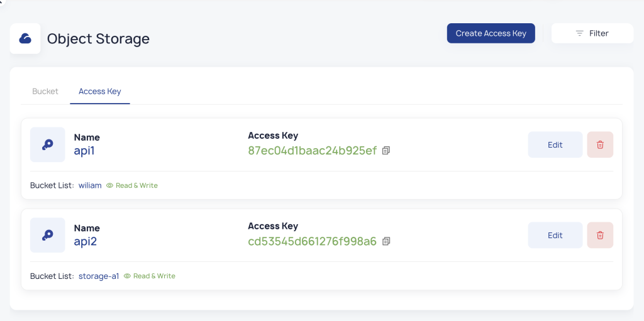Image resolution: width=644 pixels, height=321 pixels.
Task: Click the key icon beside api2
Action: 48,235
